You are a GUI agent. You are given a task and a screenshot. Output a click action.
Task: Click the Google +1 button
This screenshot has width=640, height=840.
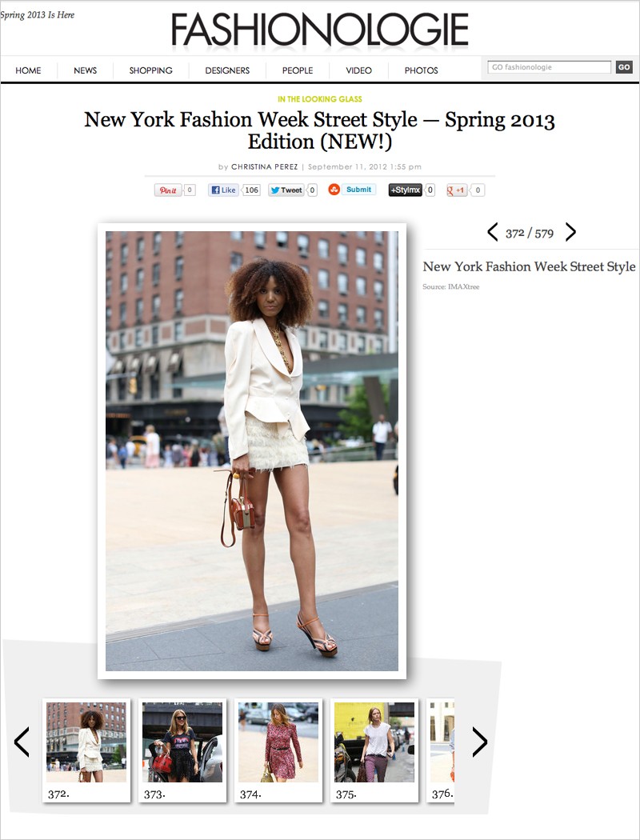[x=457, y=190]
